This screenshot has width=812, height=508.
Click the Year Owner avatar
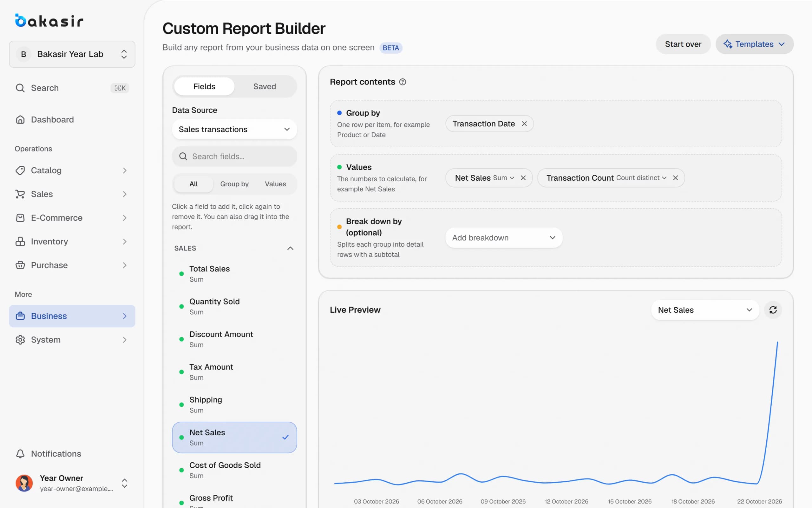click(24, 483)
